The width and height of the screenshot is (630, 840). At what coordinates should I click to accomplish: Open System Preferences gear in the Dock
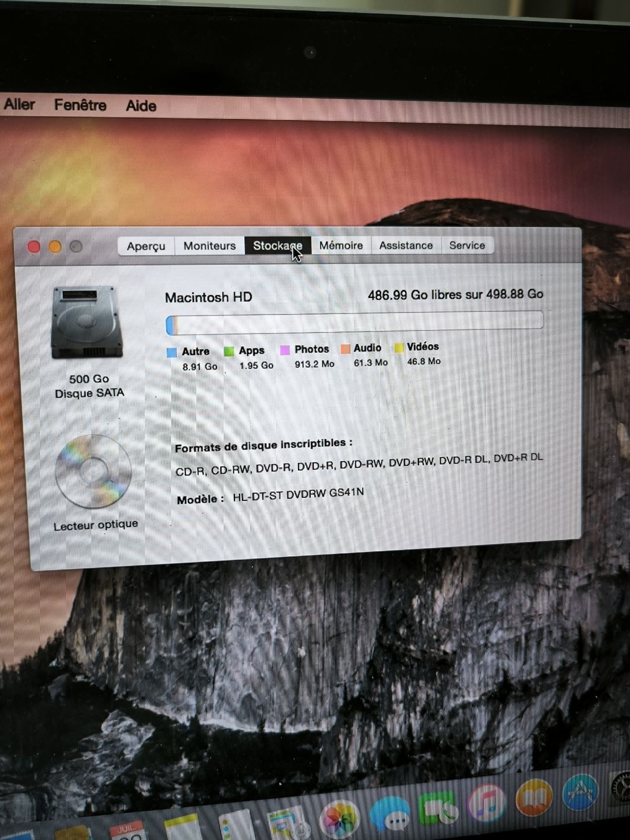point(620,789)
